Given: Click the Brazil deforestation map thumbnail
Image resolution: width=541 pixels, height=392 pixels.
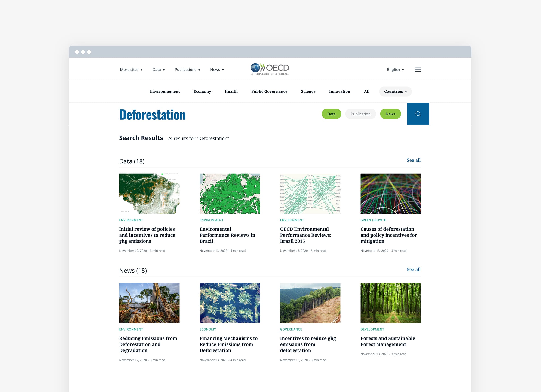Looking at the screenshot, I should click(149, 194).
